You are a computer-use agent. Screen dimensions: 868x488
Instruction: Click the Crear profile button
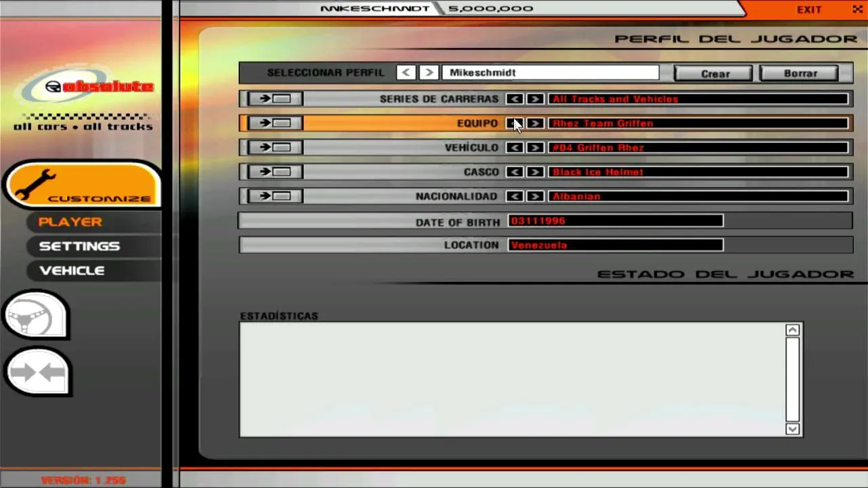point(713,73)
